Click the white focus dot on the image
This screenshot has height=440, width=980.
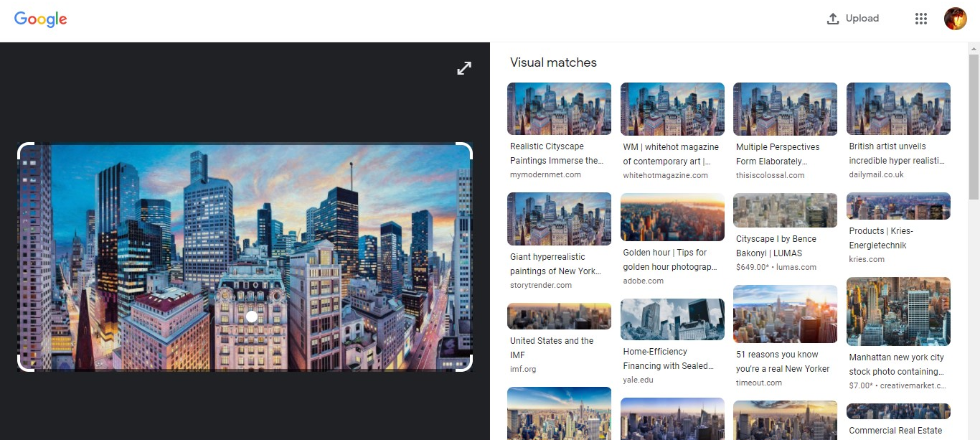click(x=252, y=317)
